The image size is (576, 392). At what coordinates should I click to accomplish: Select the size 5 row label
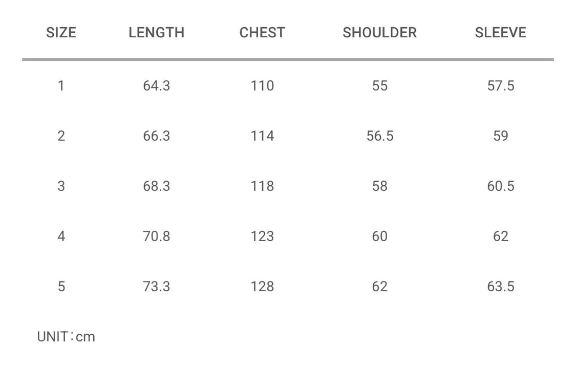(61, 286)
